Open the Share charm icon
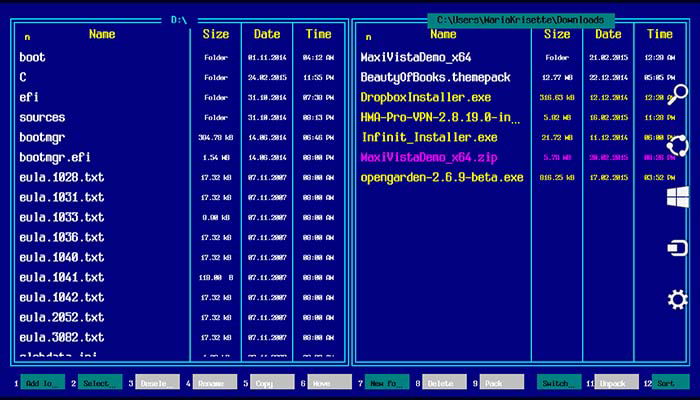 (677, 146)
